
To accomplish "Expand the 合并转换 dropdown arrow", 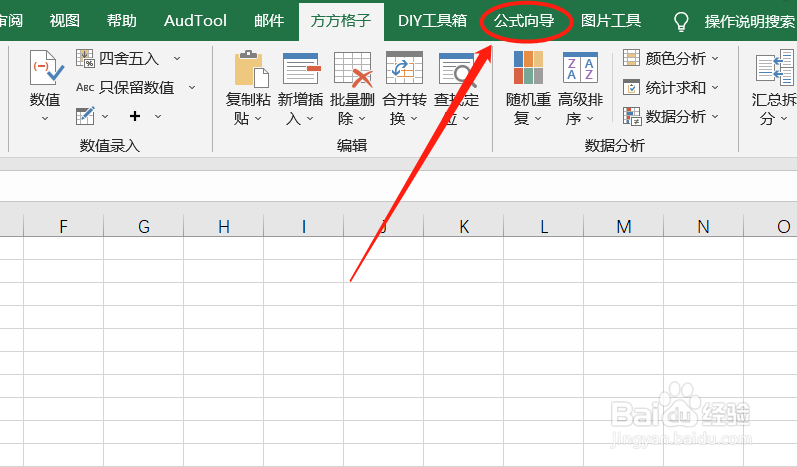I will click(x=414, y=118).
